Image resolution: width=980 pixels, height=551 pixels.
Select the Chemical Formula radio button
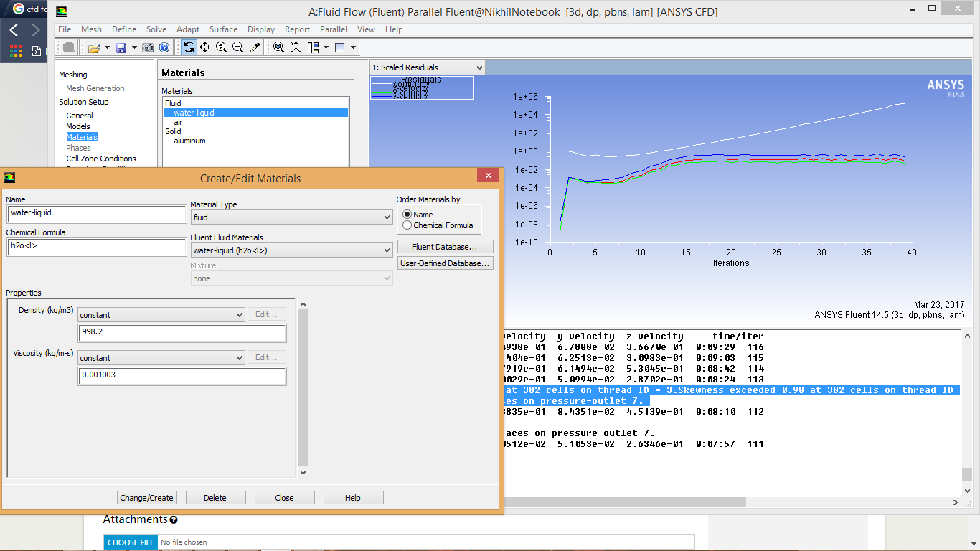tap(407, 225)
